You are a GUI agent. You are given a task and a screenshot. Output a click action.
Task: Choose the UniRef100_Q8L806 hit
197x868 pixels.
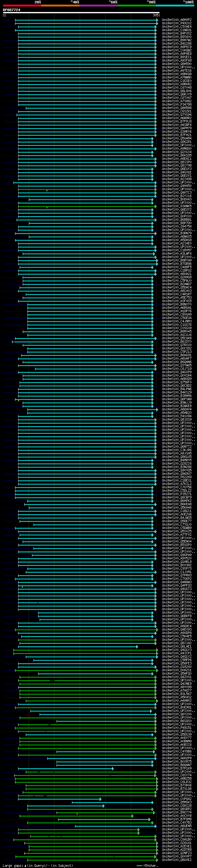[177, 91]
